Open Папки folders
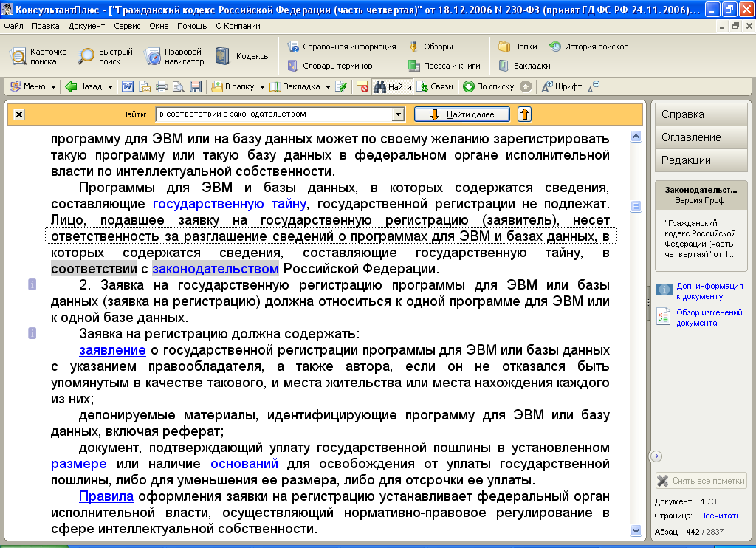Viewport: 756px width, 548px height. 518,47
